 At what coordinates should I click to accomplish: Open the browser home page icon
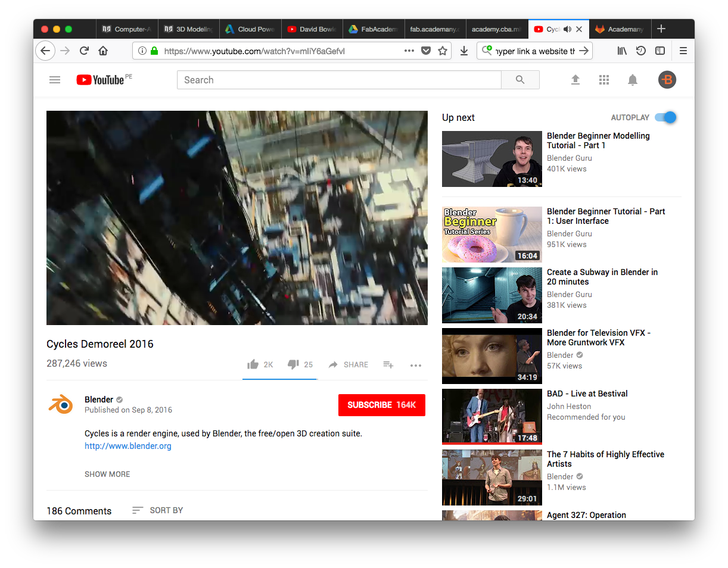tap(103, 51)
